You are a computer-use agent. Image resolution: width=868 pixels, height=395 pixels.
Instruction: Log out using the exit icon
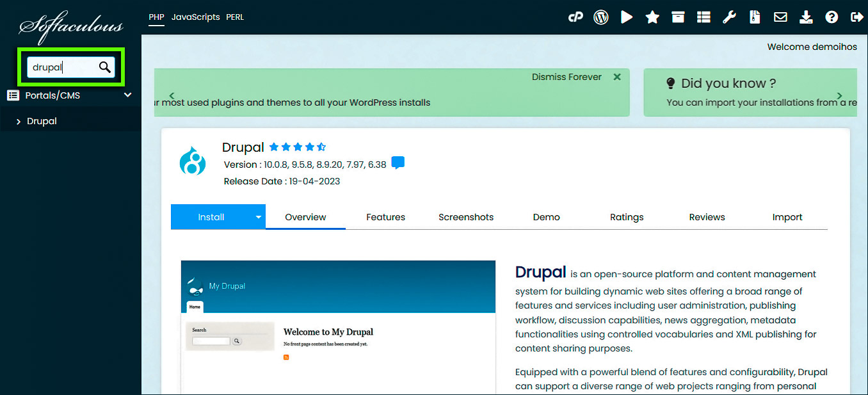pyautogui.click(x=857, y=17)
